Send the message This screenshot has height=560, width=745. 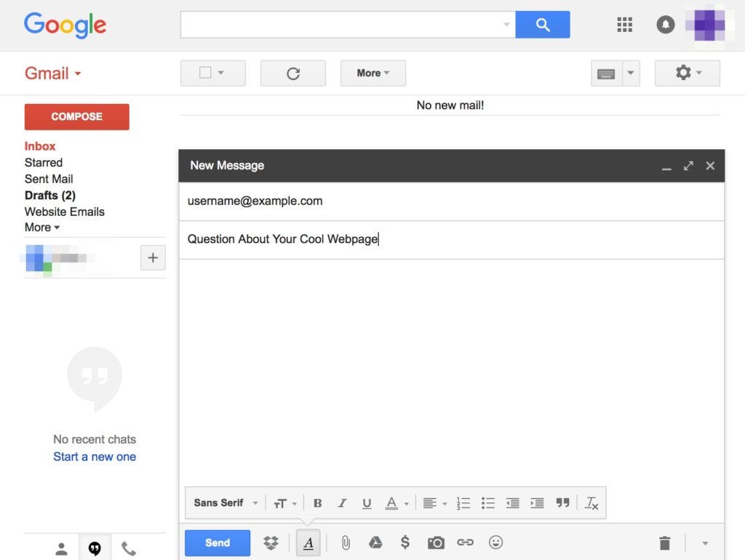(x=218, y=543)
